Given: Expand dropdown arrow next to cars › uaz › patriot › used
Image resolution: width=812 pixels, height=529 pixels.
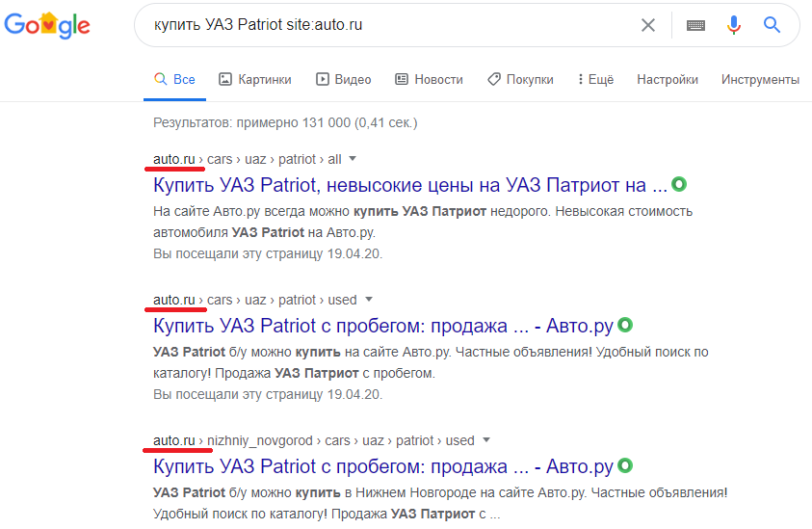Looking at the screenshot, I should (x=369, y=300).
